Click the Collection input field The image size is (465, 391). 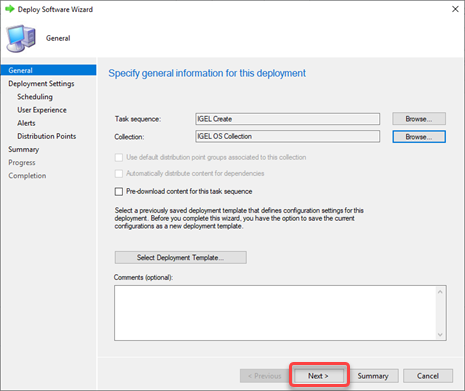point(288,136)
